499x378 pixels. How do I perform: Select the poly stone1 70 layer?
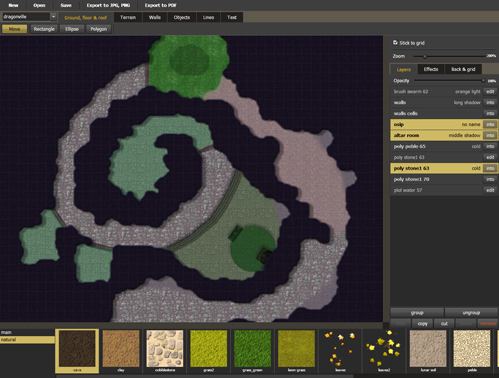click(444, 179)
